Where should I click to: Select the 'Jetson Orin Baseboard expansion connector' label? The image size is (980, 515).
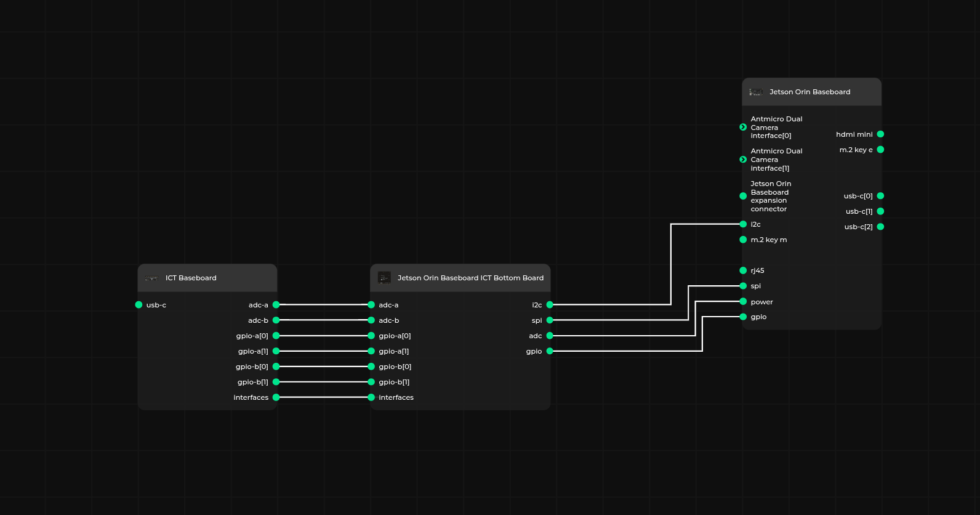tap(771, 197)
